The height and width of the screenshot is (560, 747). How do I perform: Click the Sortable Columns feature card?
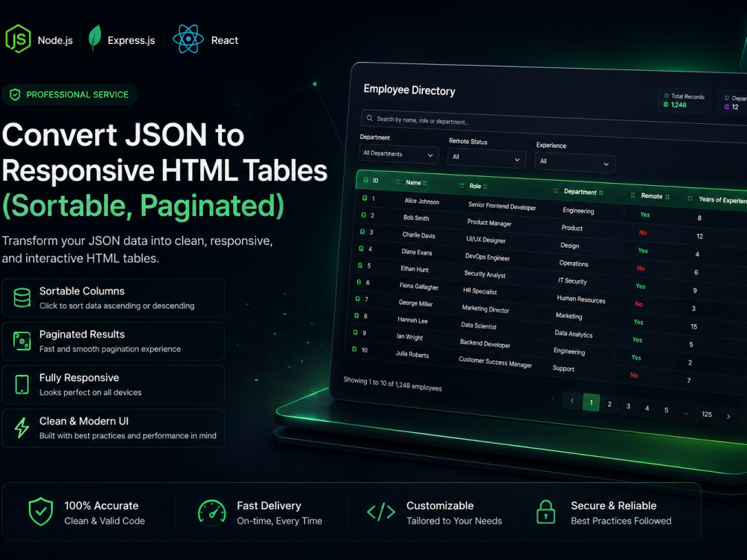[x=113, y=298]
